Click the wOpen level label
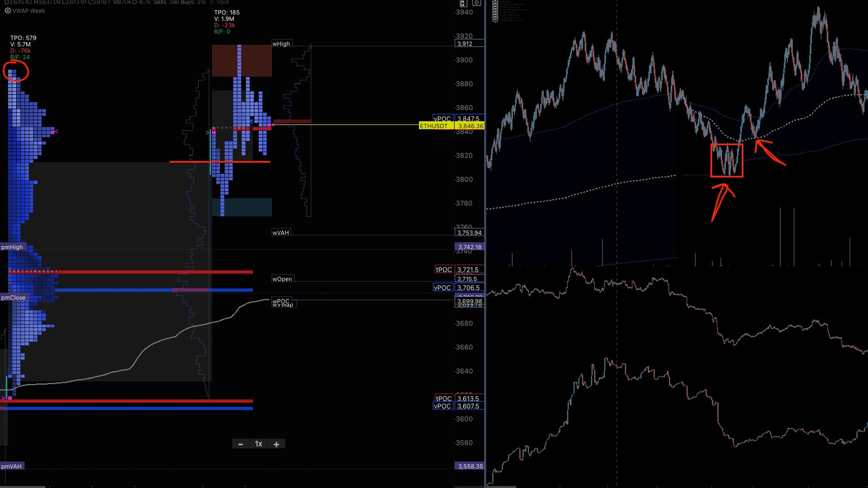Screen dimensions: 868x488 pos(282,279)
